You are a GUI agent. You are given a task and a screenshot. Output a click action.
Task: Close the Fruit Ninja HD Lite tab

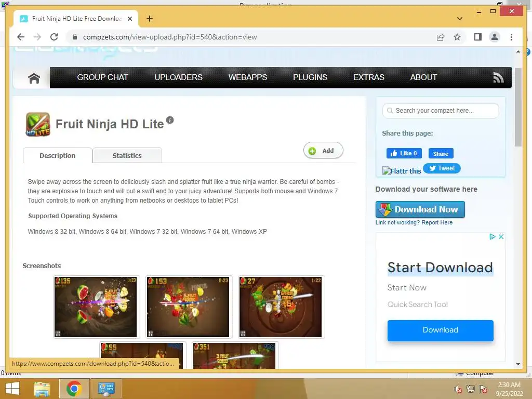coord(130,19)
